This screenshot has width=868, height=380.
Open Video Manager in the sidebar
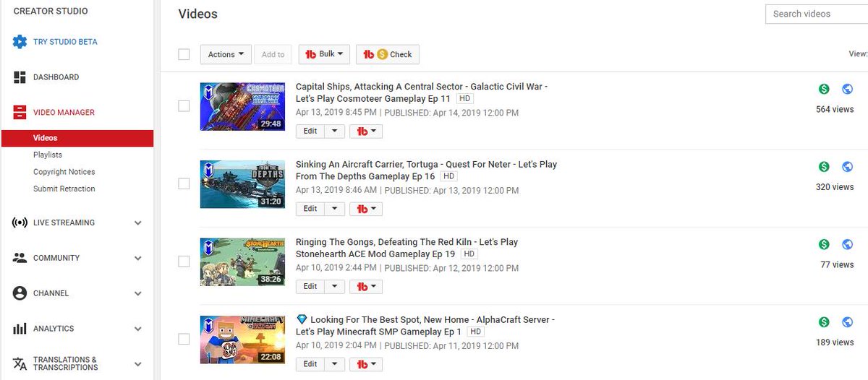pyautogui.click(x=64, y=113)
